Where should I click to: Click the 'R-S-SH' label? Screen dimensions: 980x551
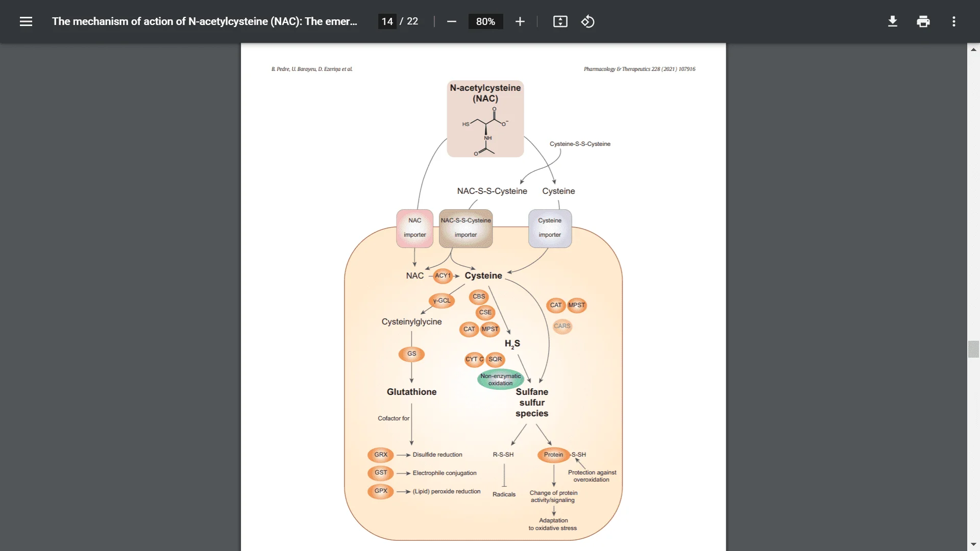[503, 455]
